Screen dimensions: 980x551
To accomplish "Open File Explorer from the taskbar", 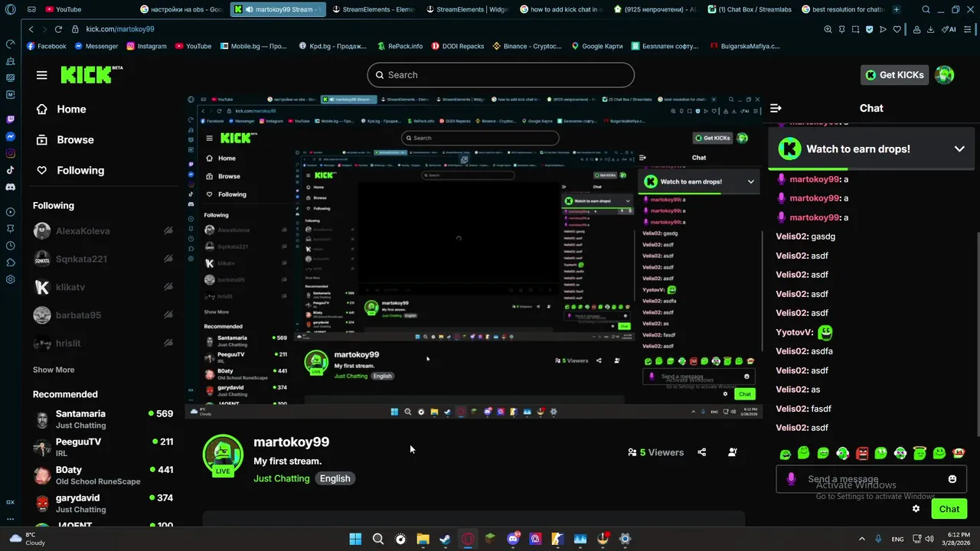I will coord(423,539).
